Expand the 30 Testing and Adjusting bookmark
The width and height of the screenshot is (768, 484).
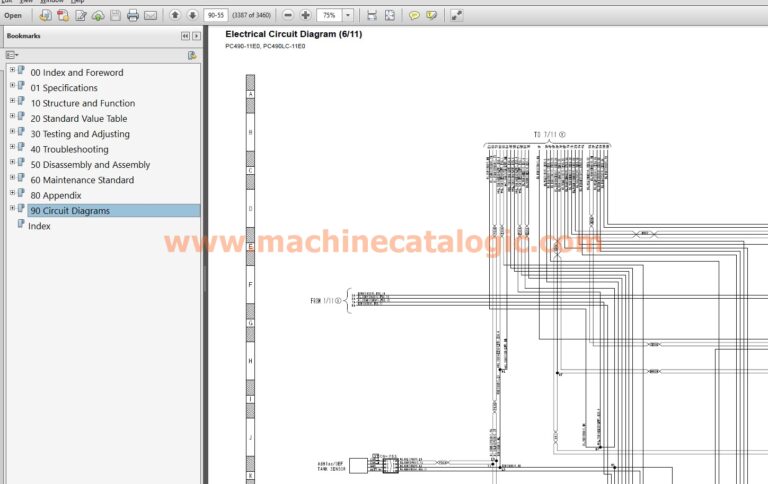point(12,131)
